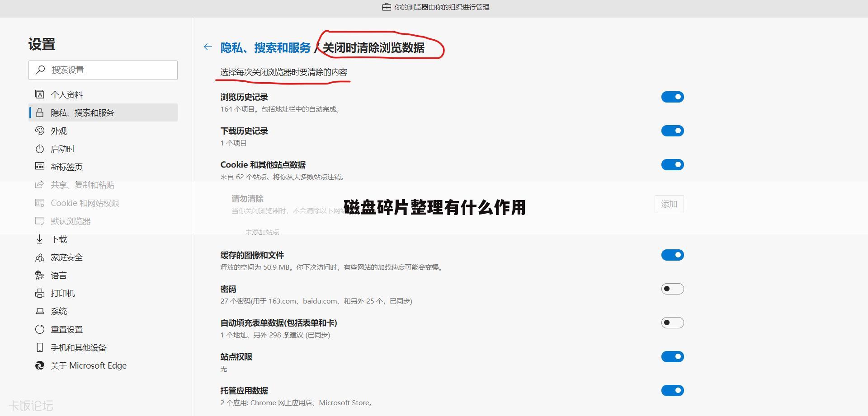
Task: Toggle 站点权限 clearing on close
Action: [672, 356]
